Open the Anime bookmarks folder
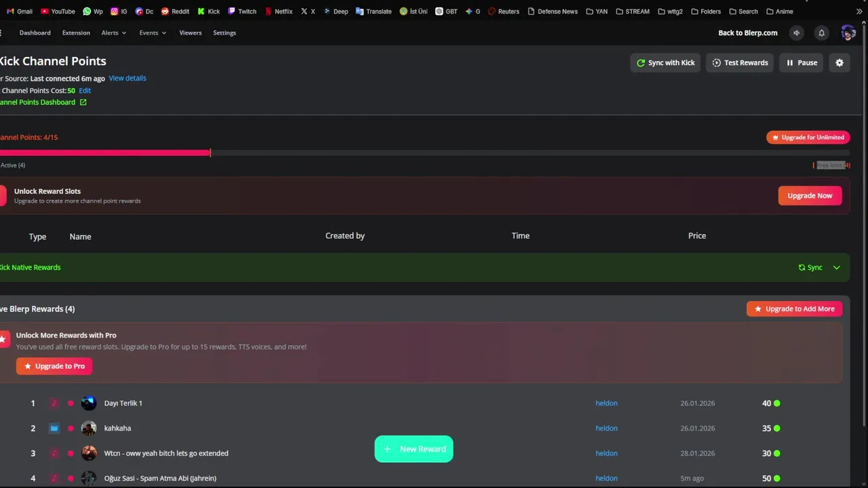Screen dimensions: 868x488 pyautogui.click(x=779, y=11)
